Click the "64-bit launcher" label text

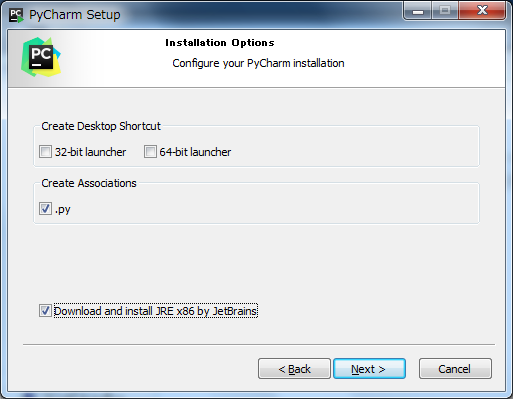click(195, 152)
